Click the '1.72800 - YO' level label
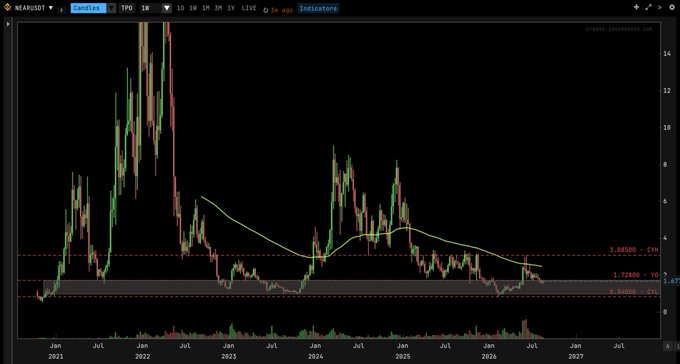This screenshot has height=364, width=680. 636,275
